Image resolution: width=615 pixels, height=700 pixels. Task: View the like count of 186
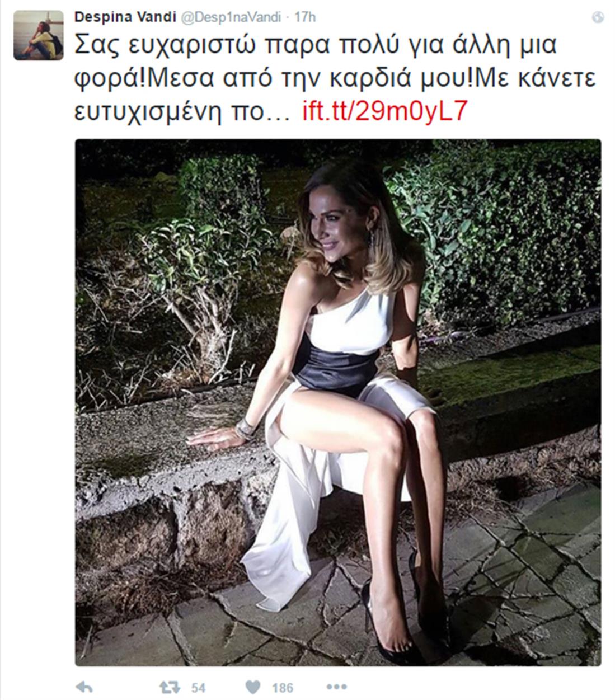coord(283,688)
